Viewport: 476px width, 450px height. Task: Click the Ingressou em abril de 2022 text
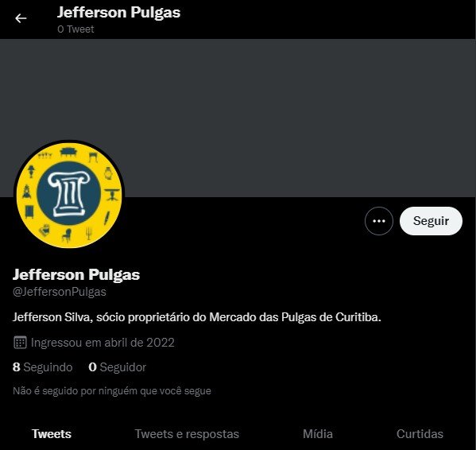point(103,343)
